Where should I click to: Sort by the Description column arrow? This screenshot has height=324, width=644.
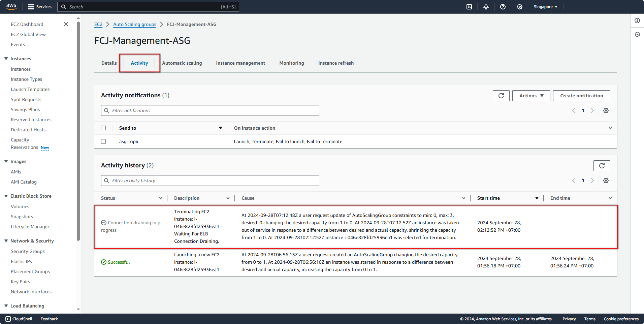[x=228, y=198]
